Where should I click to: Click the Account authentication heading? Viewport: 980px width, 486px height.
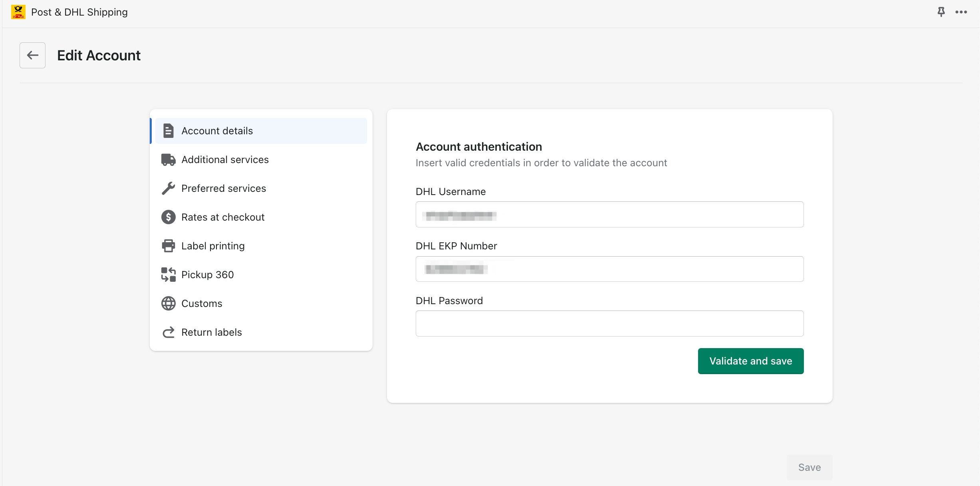(x=479, y=147)
